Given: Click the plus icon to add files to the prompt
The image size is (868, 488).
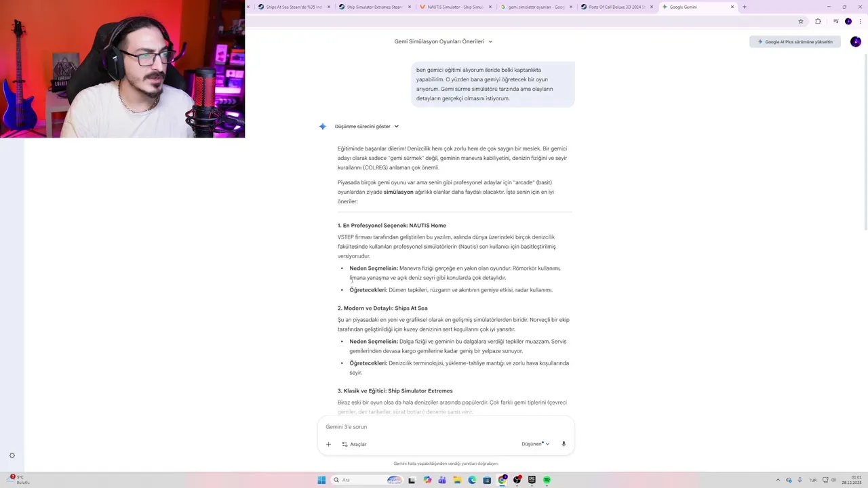Looking at the screenshot, I should [328, 444].
